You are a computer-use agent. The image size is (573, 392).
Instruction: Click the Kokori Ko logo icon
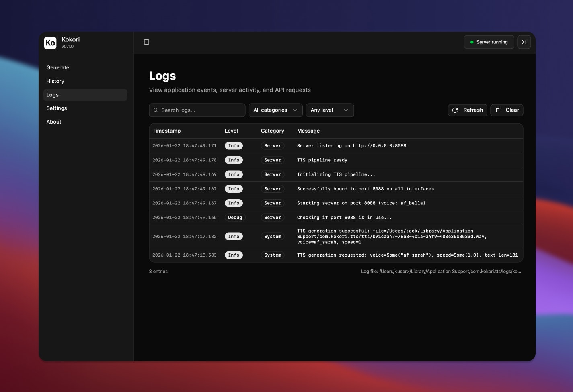click(50, 43)
